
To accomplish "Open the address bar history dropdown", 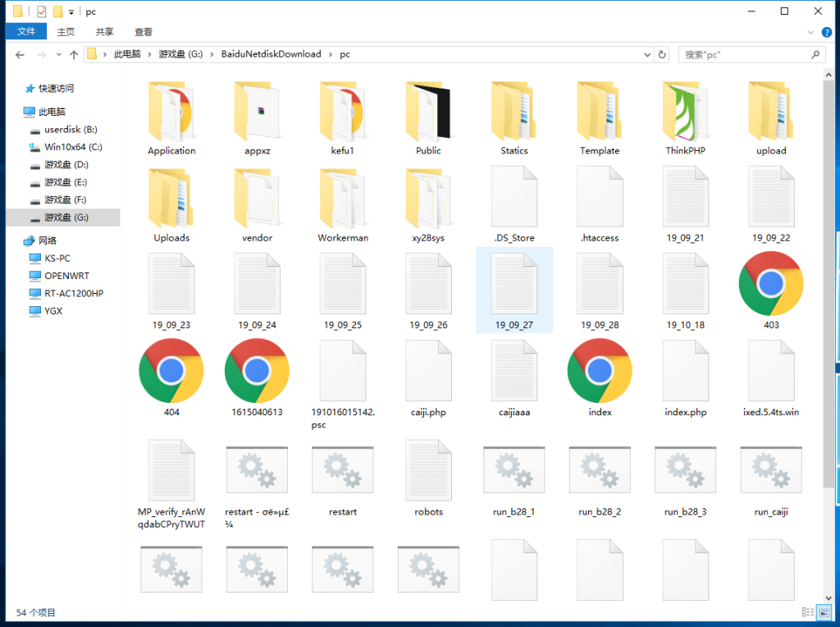I will [647, 55].
